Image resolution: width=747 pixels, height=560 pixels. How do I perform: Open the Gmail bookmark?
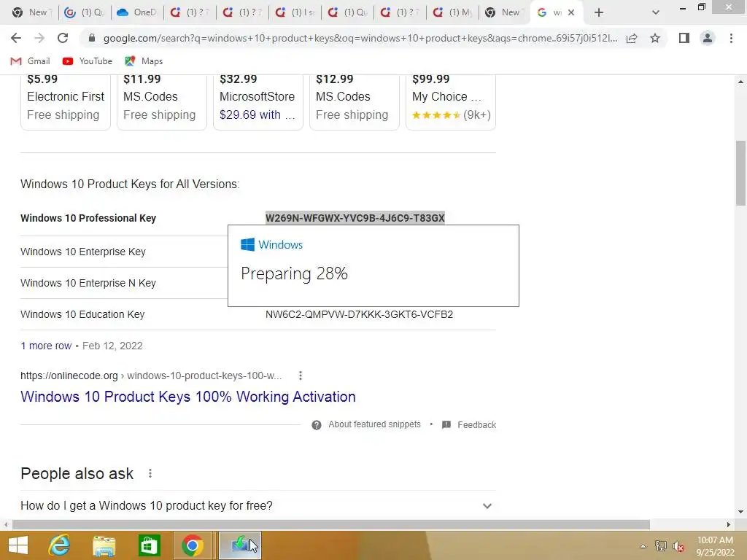pos(31,61)
